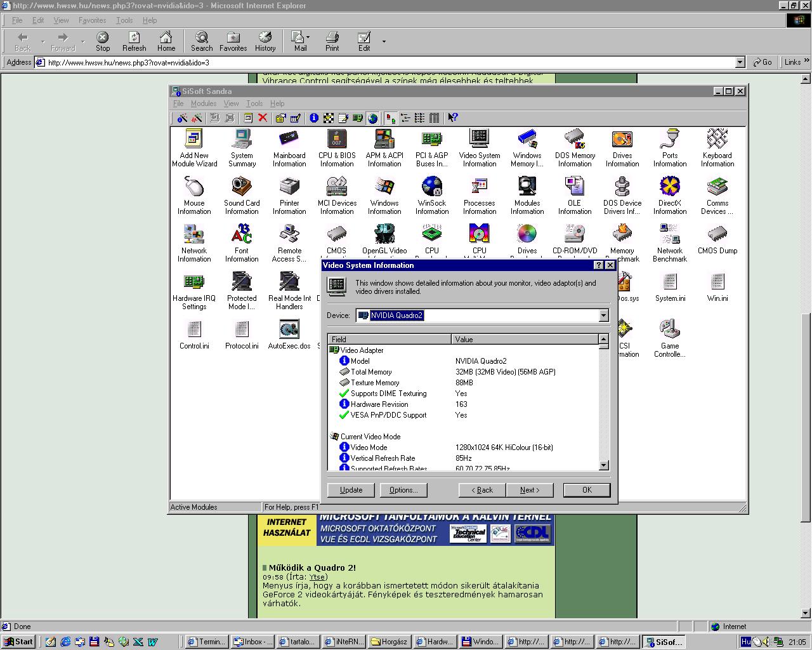This screenshot has height=650, width=812.
Task: Open Ports Information icon
Action: [x=670, y=147]
